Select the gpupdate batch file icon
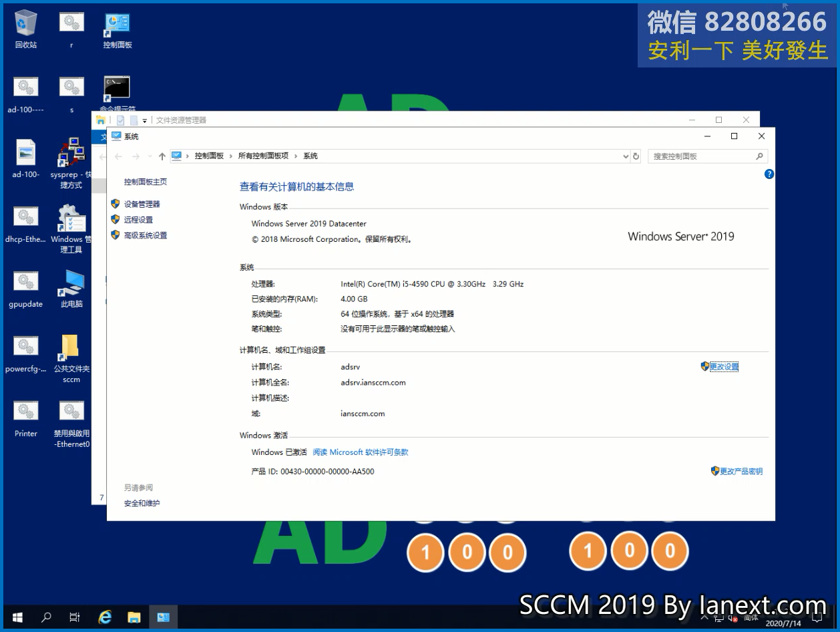The height and width of the screenshot is (632, 840). coord(25,289)
